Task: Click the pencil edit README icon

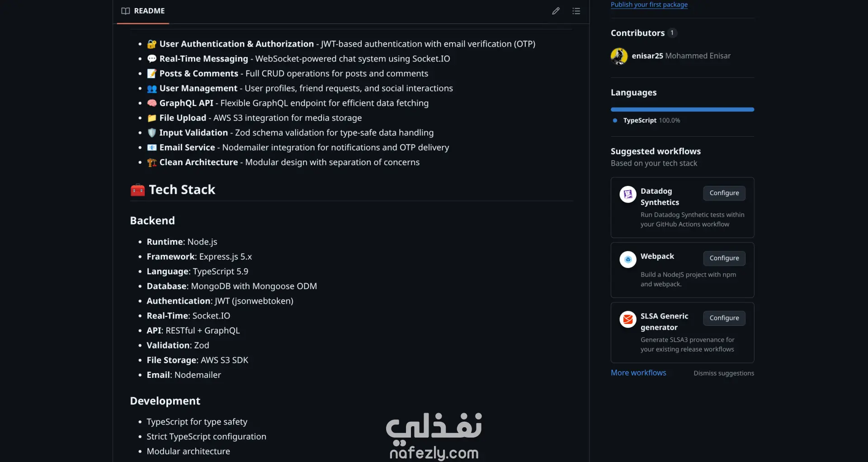Action: tap(556, 11)
